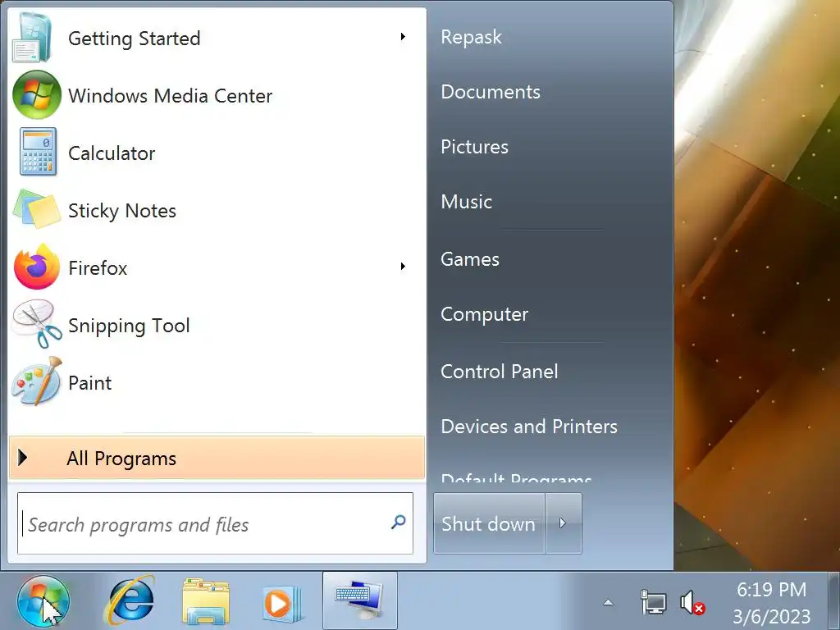Launch Firefox from the Start menu
The width and height of the screenshot is (840, 630).
point(217,267)
